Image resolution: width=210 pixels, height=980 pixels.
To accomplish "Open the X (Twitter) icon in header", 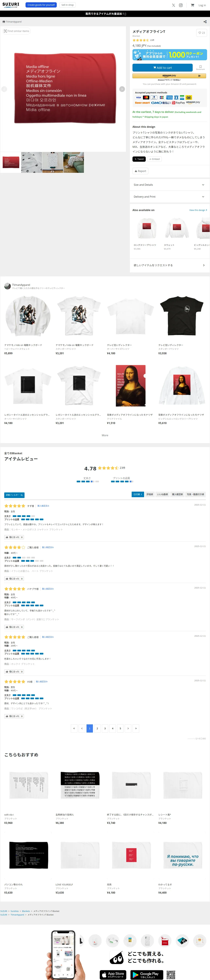I will click(173, 5).
